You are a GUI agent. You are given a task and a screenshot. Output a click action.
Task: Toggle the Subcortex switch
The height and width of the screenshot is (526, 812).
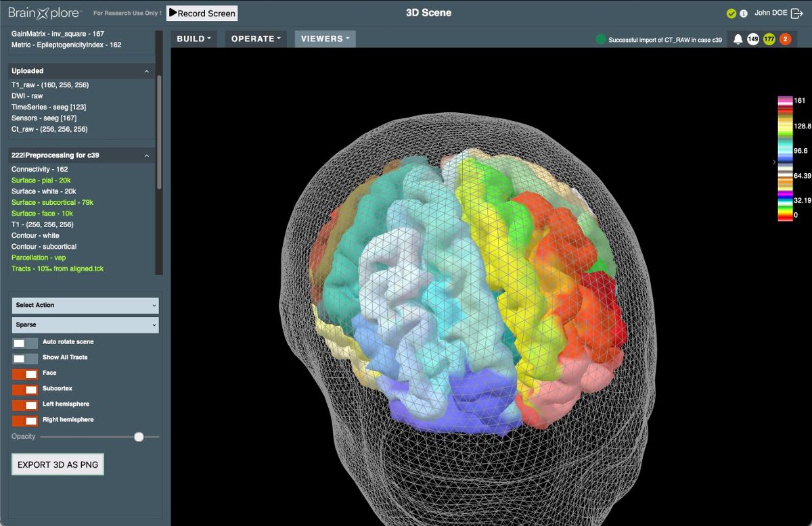tap(25, 389)
